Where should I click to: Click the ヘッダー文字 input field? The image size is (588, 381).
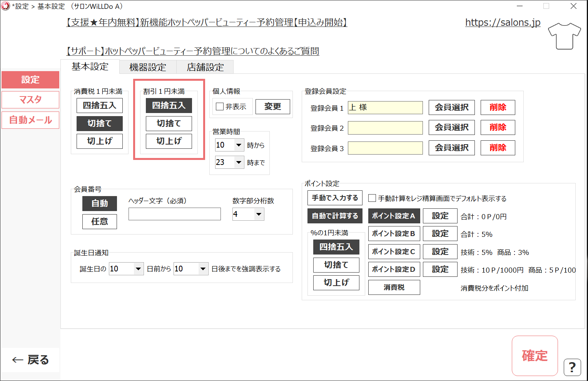click(174, 214)
